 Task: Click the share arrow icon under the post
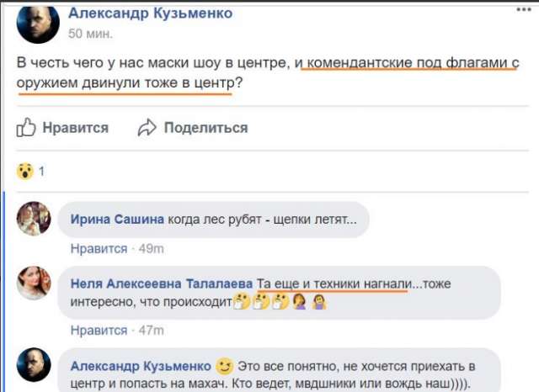click(x=148, y=128)
